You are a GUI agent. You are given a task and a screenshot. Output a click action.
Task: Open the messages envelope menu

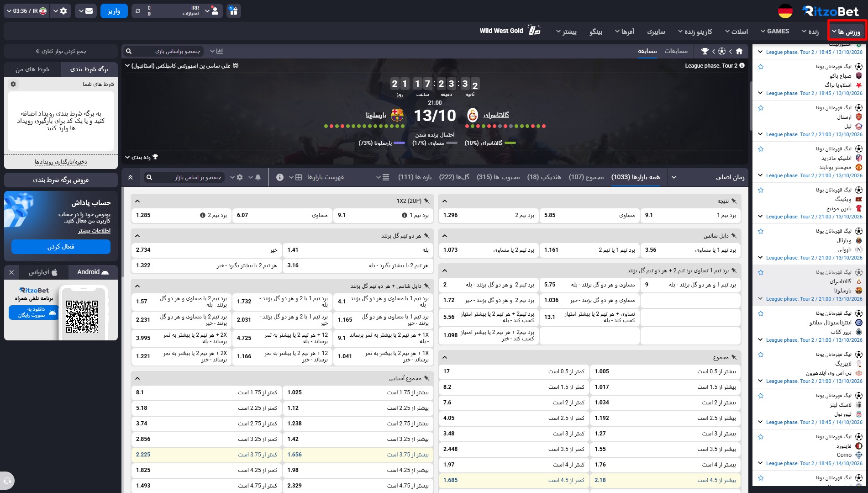(x=85, y=11)
